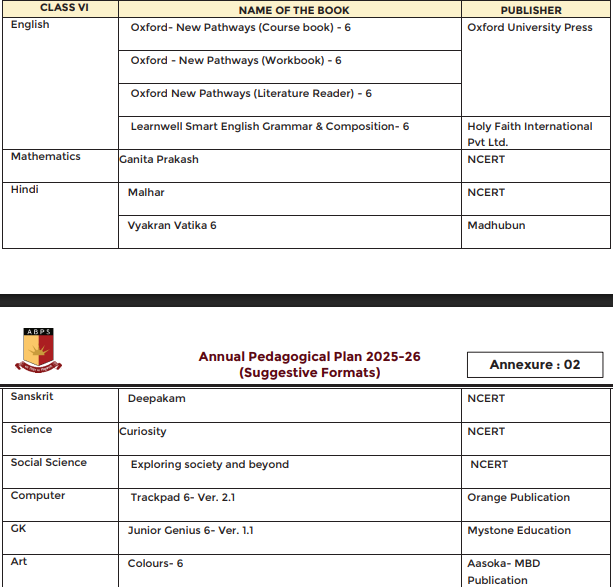
Task: Click Exploring society and beyond entry
Action: (x=210, y=465)
